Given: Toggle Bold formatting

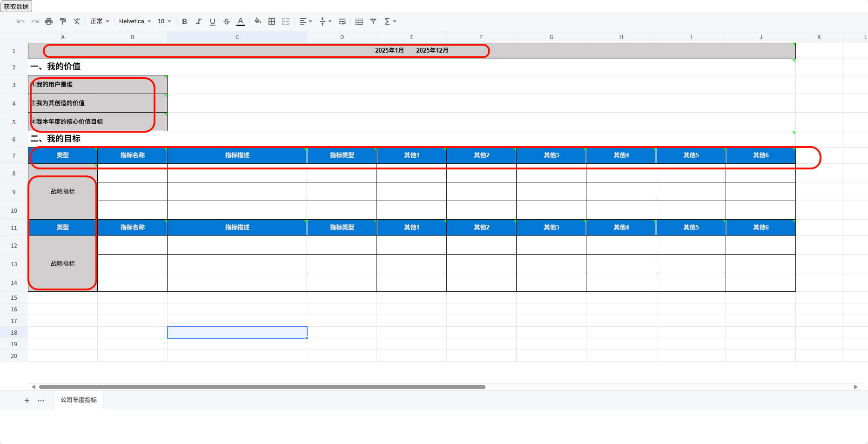Looking at the screenshot, I should (x=184, y=21).
